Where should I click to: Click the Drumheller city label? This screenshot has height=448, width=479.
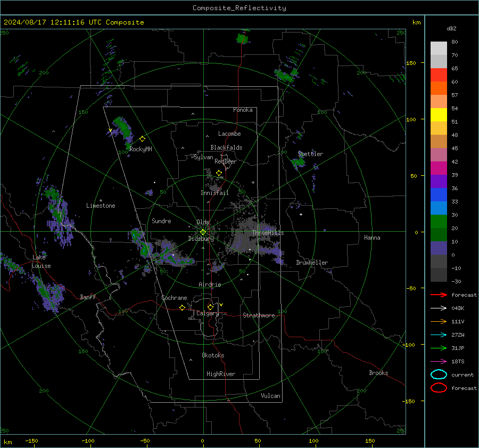coord(312,263)
